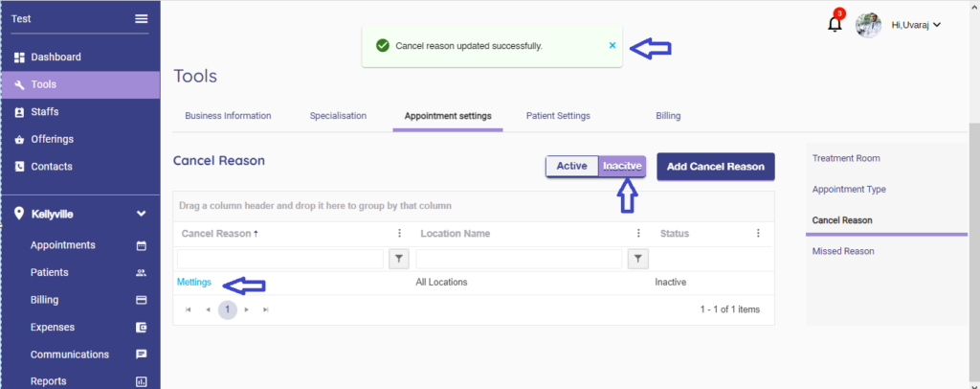Image resolution: width=980 pixels, height=389 pixels.
Task: Open Appointments from the sidebar
Action: tap(63, 245)
